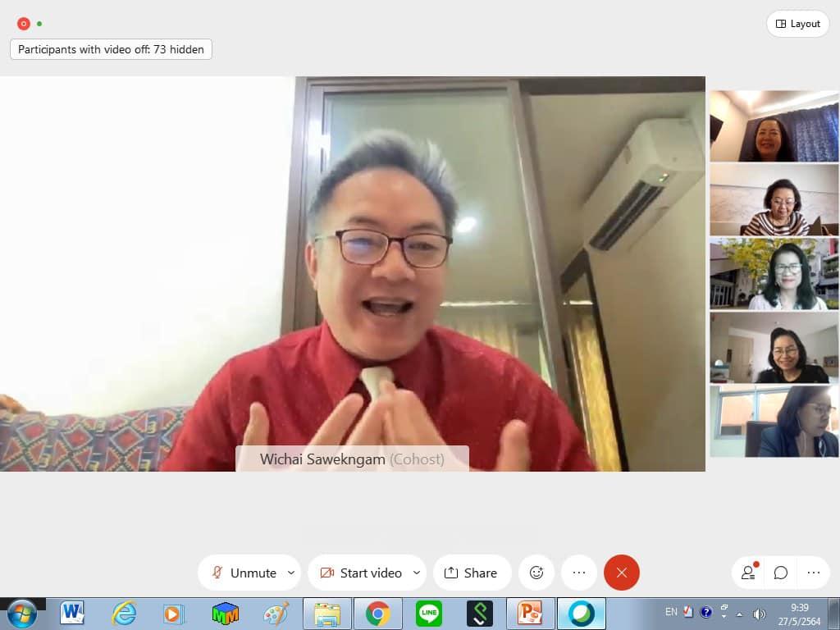Click the red recording indicator icon

(x=24, y=24)
